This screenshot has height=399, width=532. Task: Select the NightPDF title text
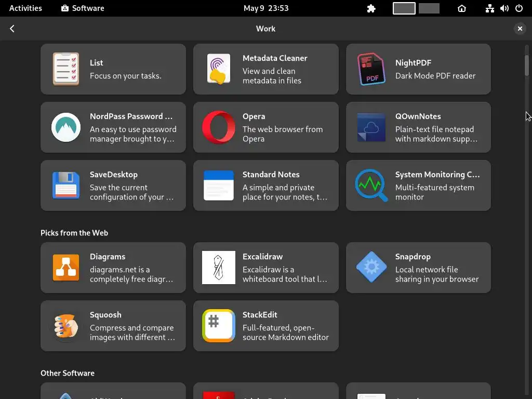click(x=413, y=63)
